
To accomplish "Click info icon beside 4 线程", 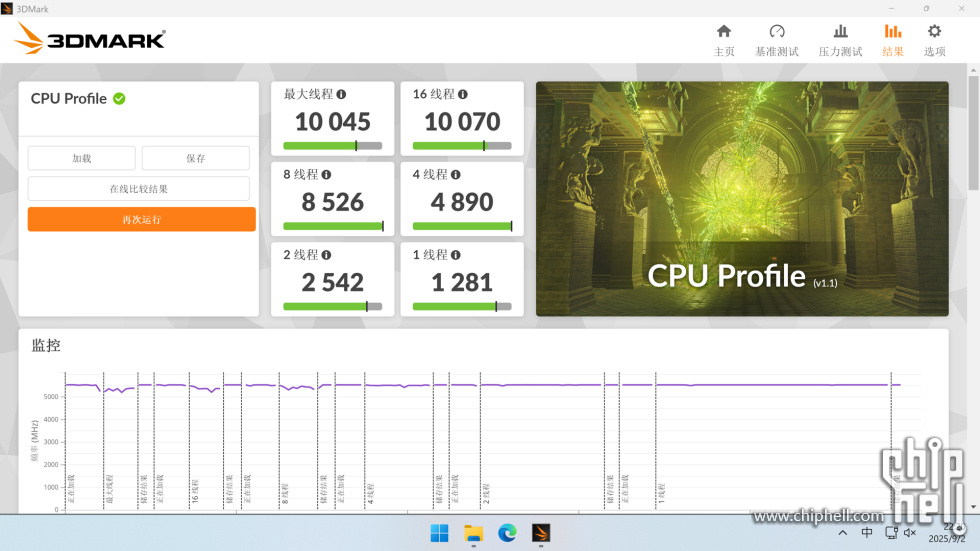I will (x=456, y=175).
